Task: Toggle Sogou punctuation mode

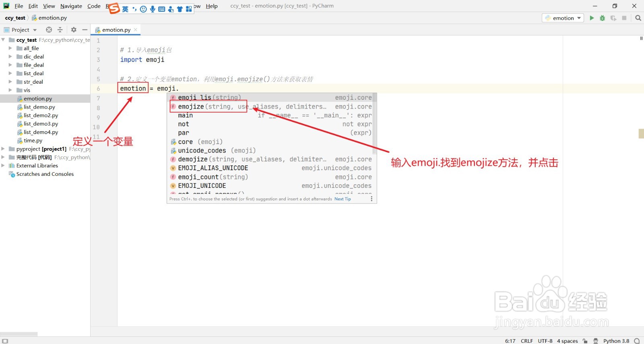Action: click(134, 9)
